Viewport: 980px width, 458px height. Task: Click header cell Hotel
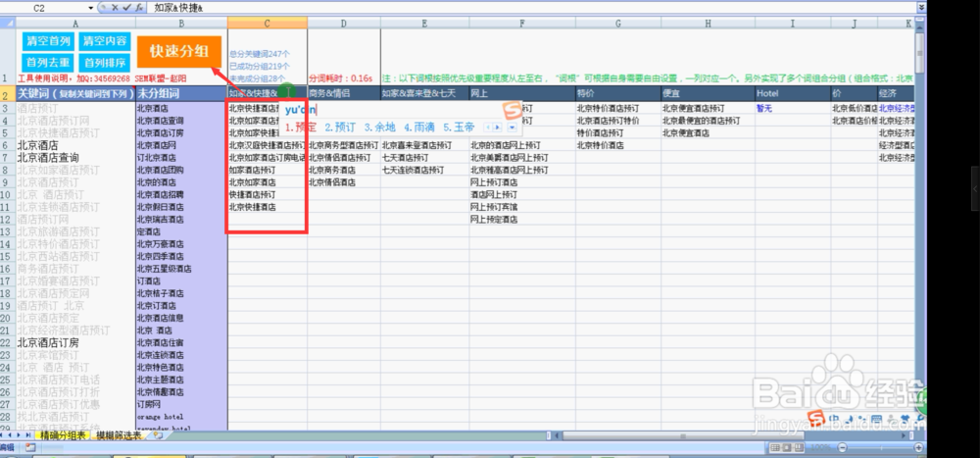[793, 94]
